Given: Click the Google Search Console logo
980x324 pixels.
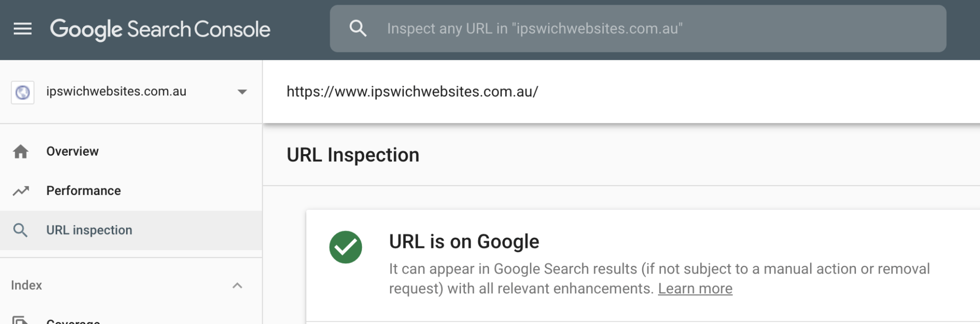Looking at the screenshot, I should point(160,30).
